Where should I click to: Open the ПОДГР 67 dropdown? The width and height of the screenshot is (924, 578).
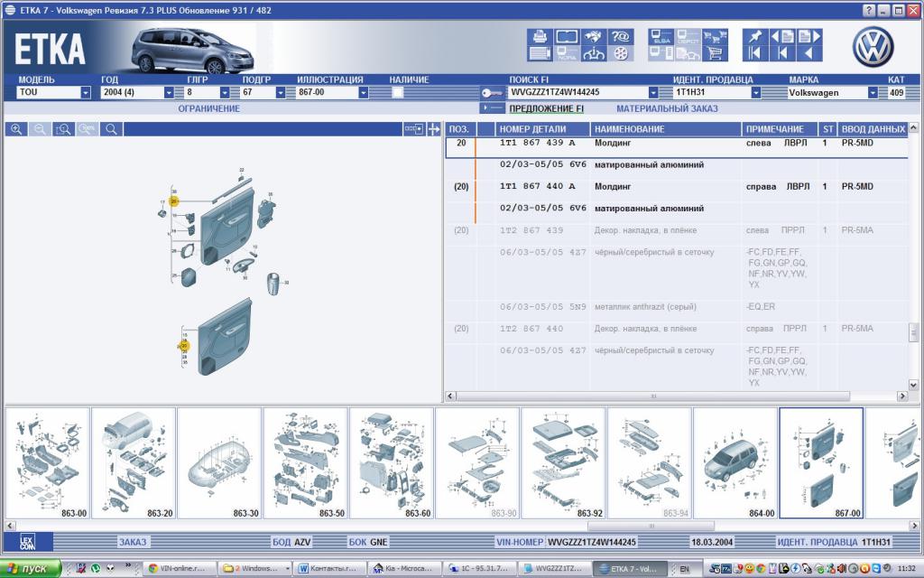tap(281, 93)
